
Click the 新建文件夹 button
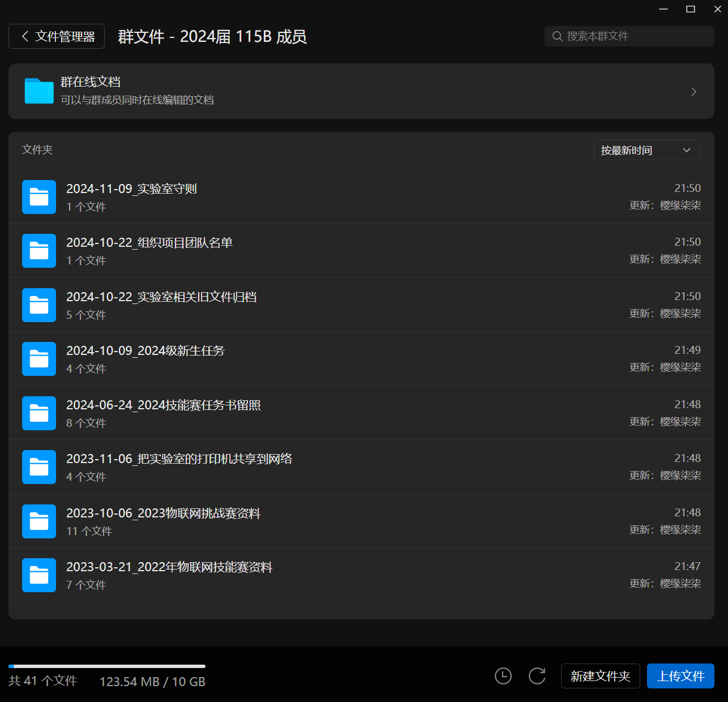(x=600, y=676)
